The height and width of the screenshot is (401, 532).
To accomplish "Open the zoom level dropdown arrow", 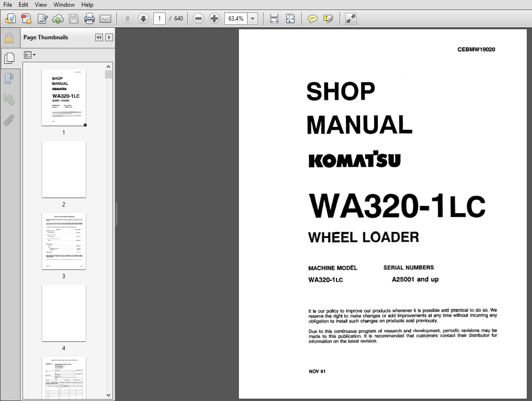I will pyautogui.click(x=253, y=19).
